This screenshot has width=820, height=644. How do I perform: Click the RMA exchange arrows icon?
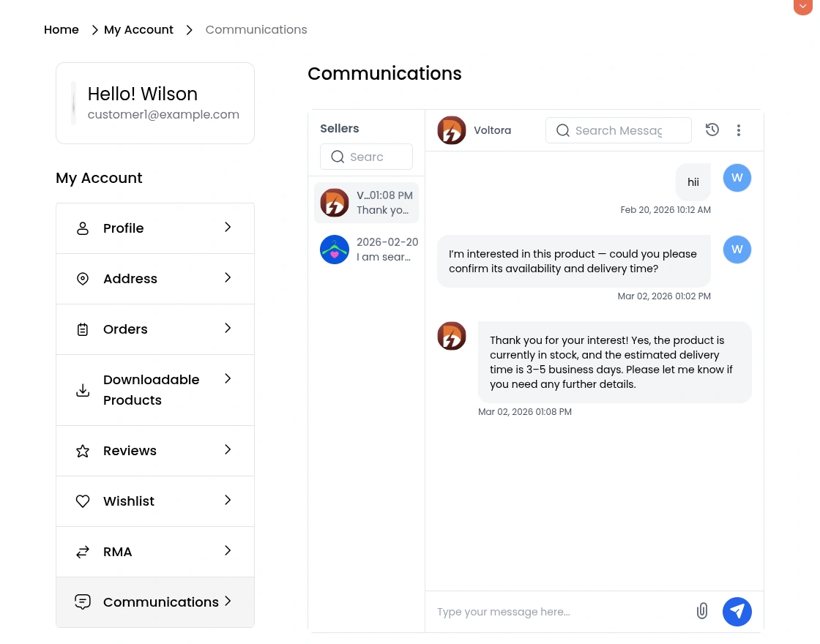click(x=83, y=551)
